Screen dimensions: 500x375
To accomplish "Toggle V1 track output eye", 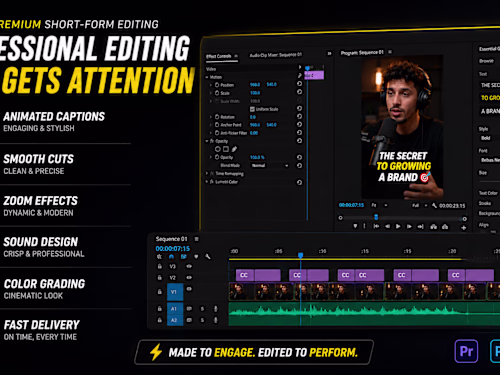I will tap(189, 289).
